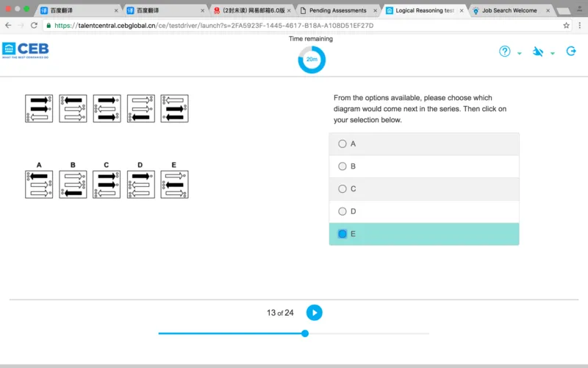The height and width of the screenshot is (368, 588).
Task: Bookmark page with the star icon
Action: 566,25
